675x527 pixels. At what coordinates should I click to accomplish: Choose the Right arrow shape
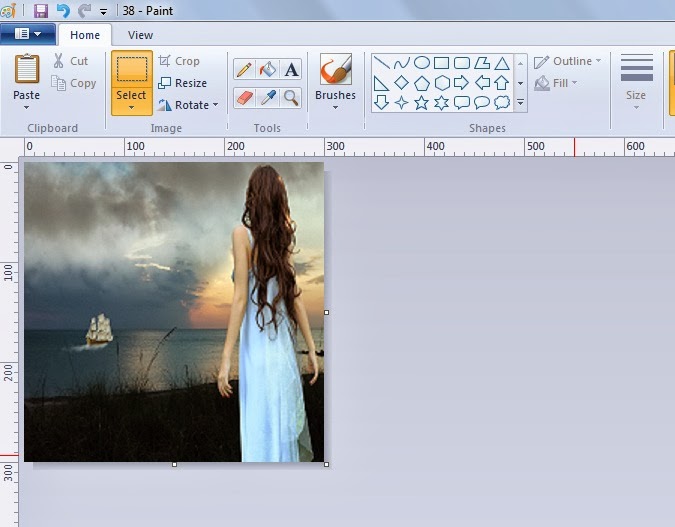(461, 83)
